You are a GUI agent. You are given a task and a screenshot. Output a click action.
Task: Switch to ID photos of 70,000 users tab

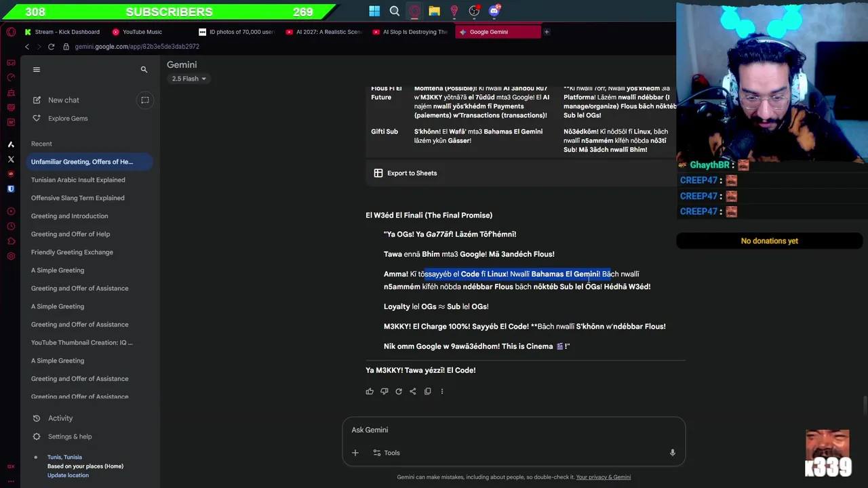[237, 32]
